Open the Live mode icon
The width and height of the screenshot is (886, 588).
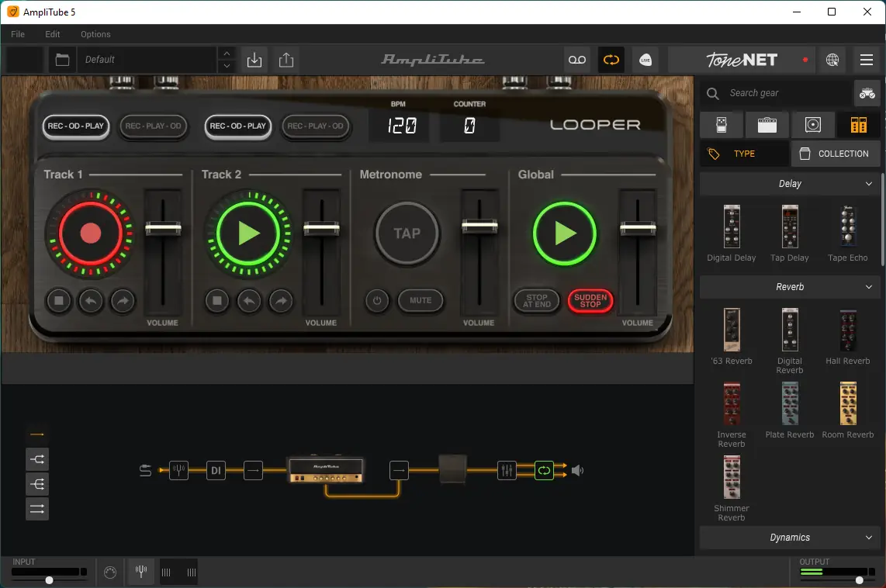[645, 60]
